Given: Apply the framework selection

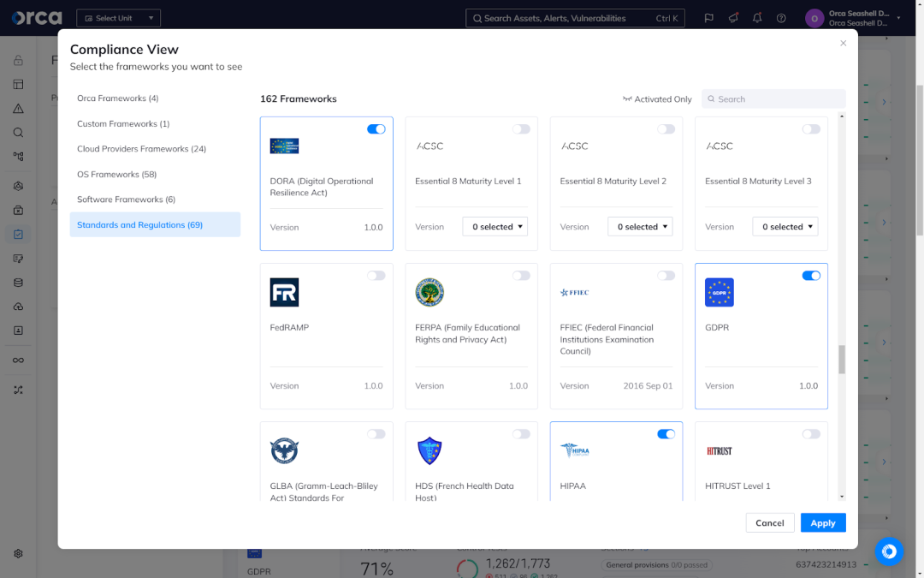Looking at the screenshot, I should [823, 522].
